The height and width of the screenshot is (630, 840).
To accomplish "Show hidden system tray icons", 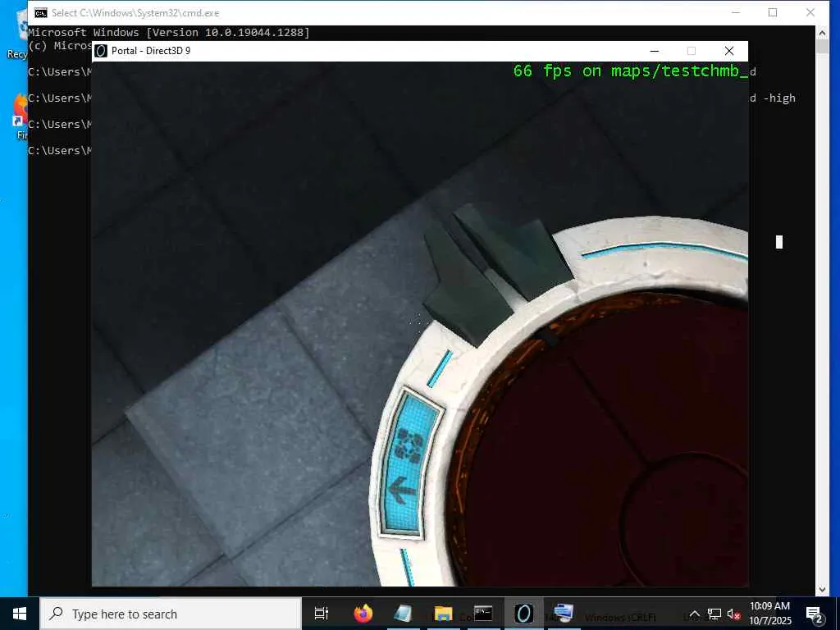I will click(694, 614).
